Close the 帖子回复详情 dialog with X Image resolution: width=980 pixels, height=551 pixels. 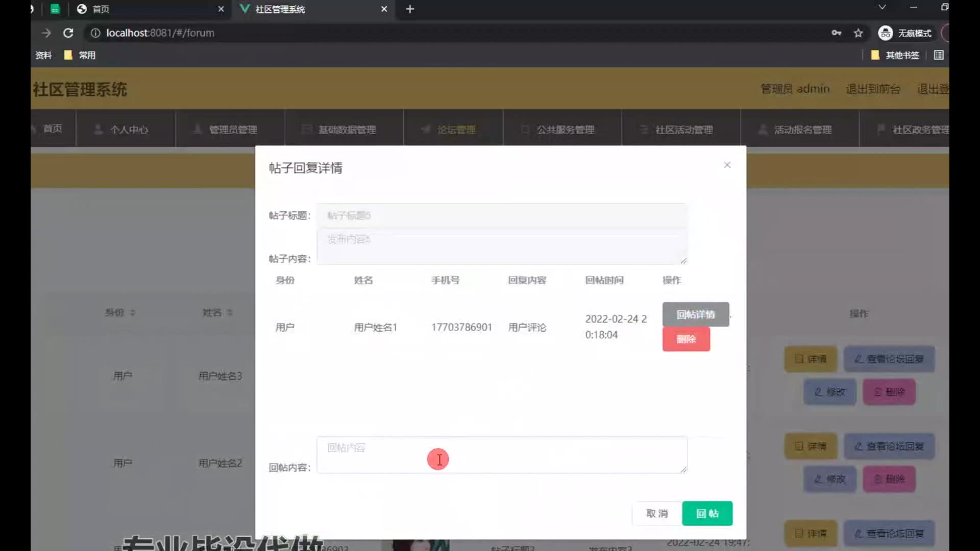tap(727, 165)
